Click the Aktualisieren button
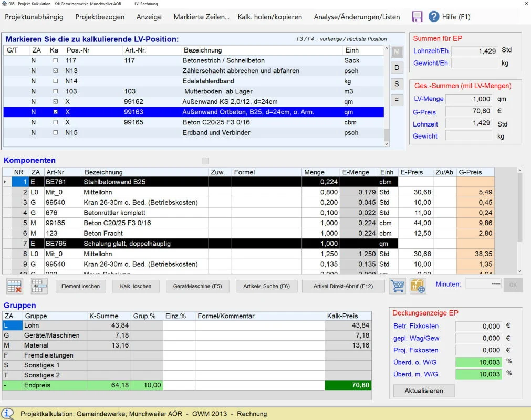 (x=424, y=391)
